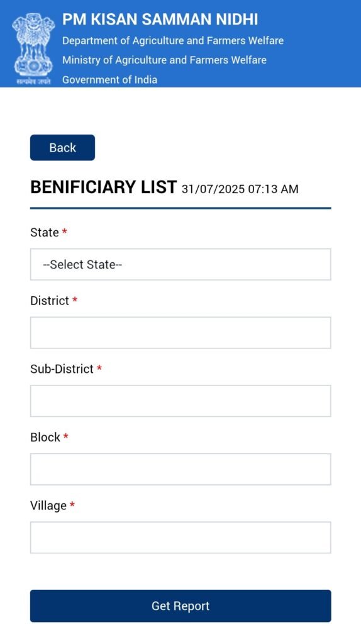
Task: Click the Sub-District field label
Action: pyautogui.click(x=62, y=369)
